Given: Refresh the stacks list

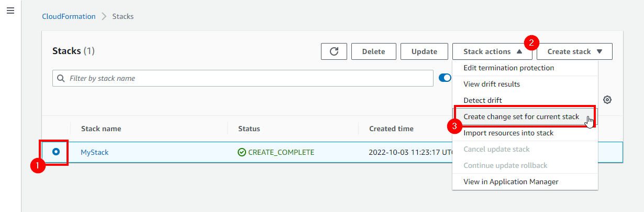Looking at the screenshot, I should click(334, 51).
